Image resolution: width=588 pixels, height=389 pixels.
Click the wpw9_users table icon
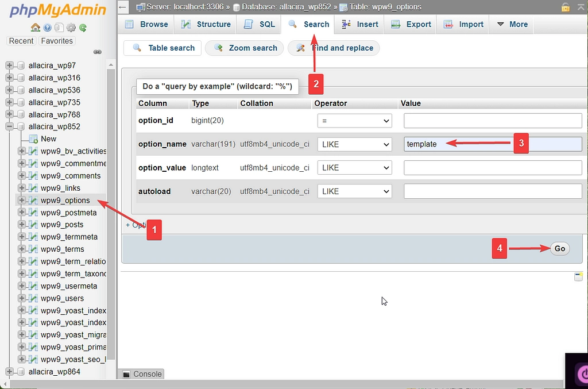pos(33,298)
